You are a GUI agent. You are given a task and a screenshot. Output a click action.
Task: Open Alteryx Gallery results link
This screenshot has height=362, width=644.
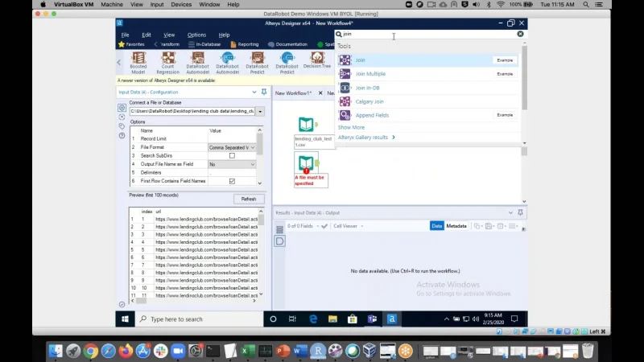pos(366,137)
